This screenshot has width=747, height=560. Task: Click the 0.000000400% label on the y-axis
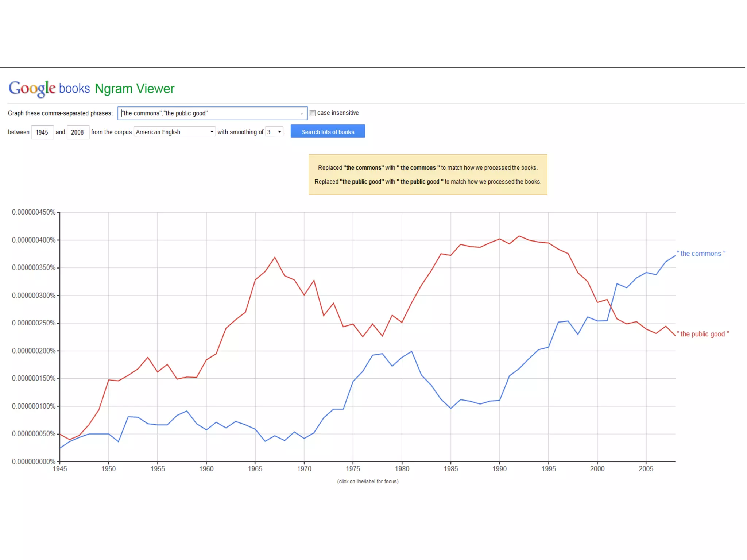coord(34,240)
